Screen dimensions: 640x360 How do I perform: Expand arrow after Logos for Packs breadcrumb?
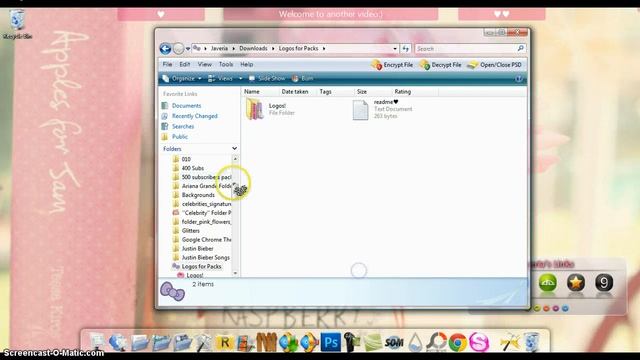point(324,48)
